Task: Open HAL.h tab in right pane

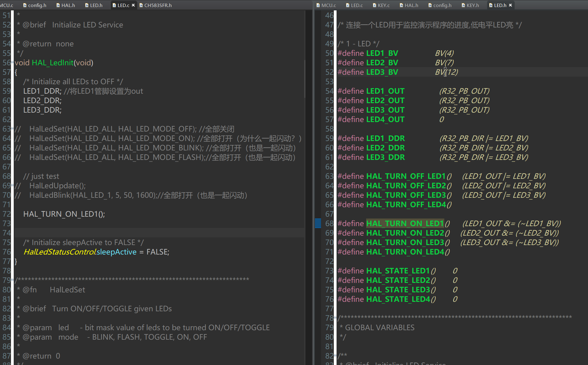Action: point(409,5)
